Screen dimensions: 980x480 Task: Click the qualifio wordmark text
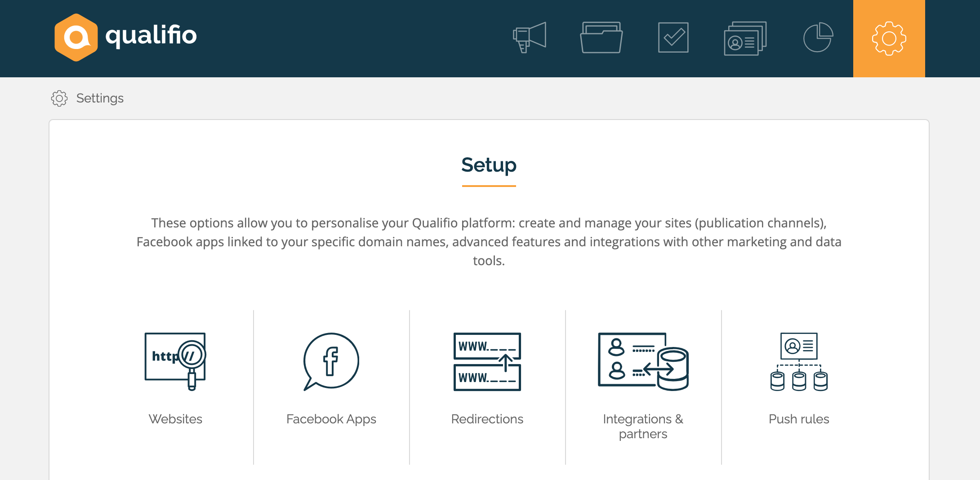point(151,36)
